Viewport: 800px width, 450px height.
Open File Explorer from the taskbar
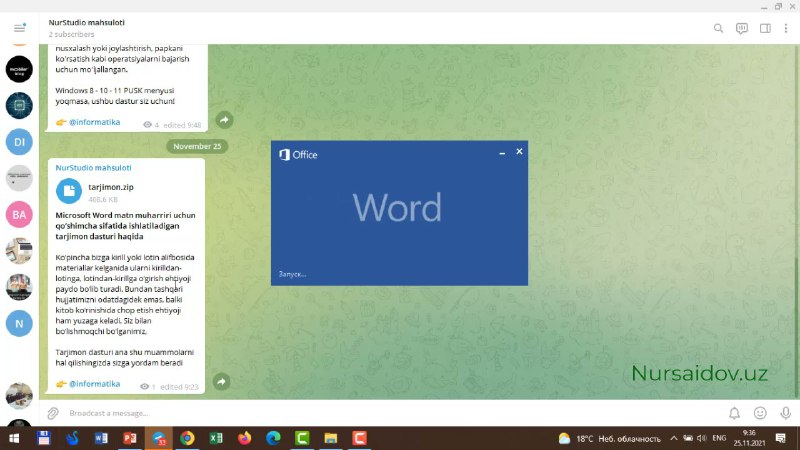(x=331, y=438)
